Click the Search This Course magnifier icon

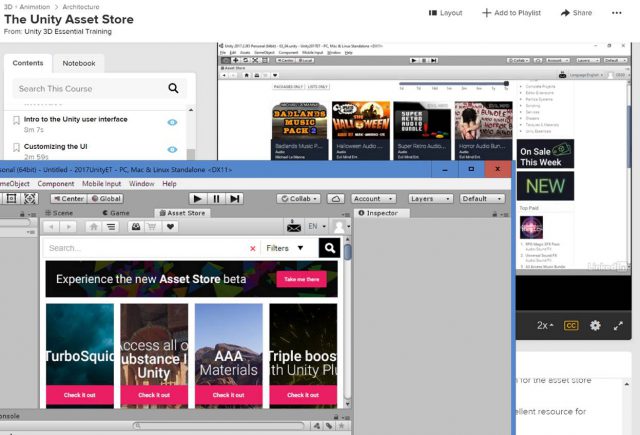173,88
